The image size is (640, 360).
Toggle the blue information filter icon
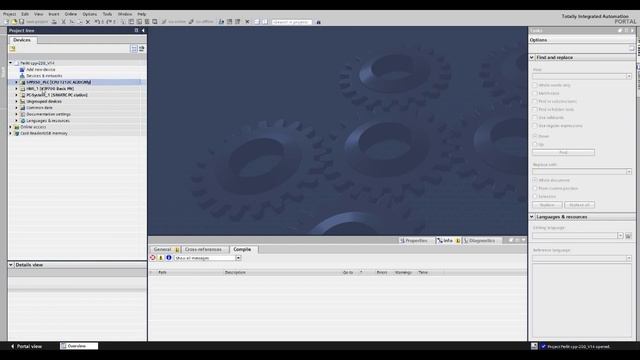coord(169,258)
